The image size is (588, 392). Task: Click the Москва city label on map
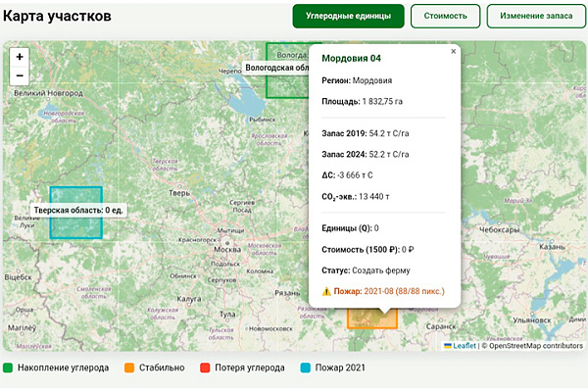coord(227,250)
